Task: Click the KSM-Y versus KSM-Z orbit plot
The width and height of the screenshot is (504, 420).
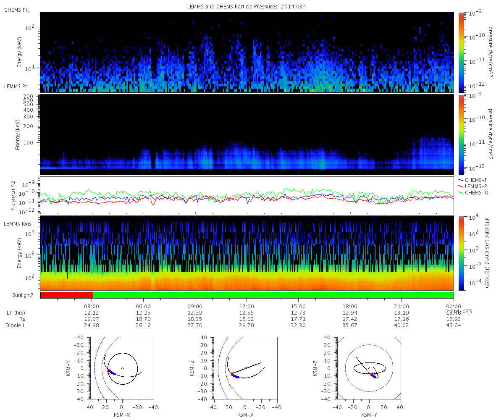Action: click(369, 368)
